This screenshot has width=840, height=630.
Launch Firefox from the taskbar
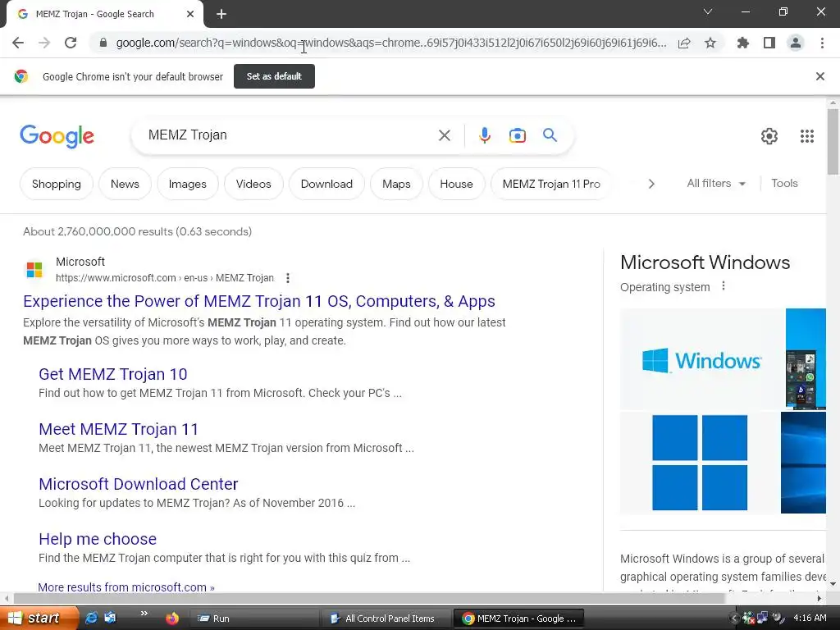point(172,619)
